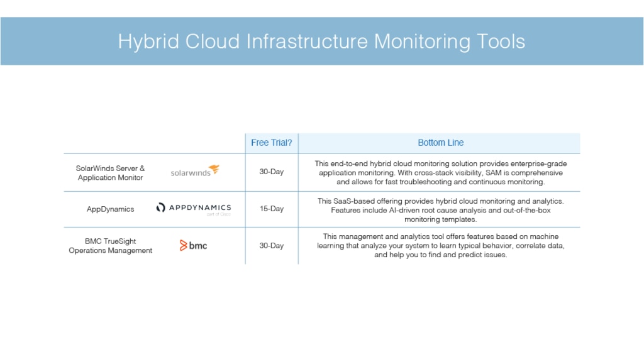Click the 'Bottom Line' column header
The height and width of the screenshot is (337, 644).
pyautogui.click(x=441, y=143)
